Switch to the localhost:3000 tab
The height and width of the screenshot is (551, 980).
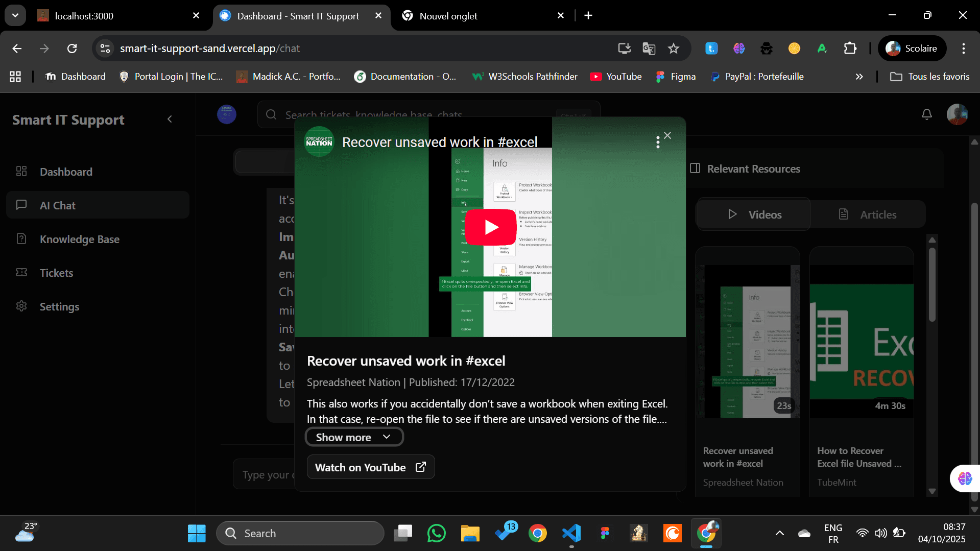[117, 16]
